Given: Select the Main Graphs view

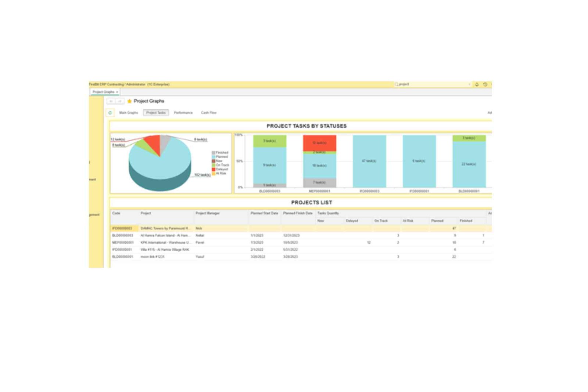Looking at the screenshot, I should coord(129,113).
